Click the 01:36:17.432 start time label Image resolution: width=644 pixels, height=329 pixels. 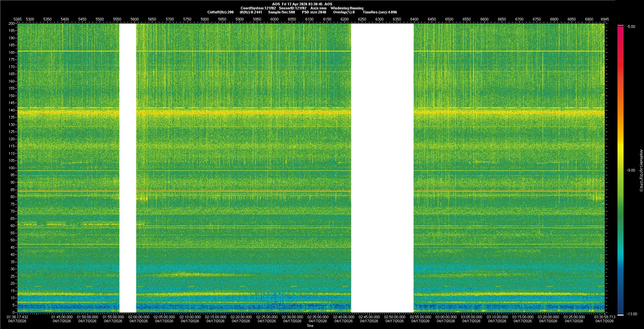[x=17, y=317]
